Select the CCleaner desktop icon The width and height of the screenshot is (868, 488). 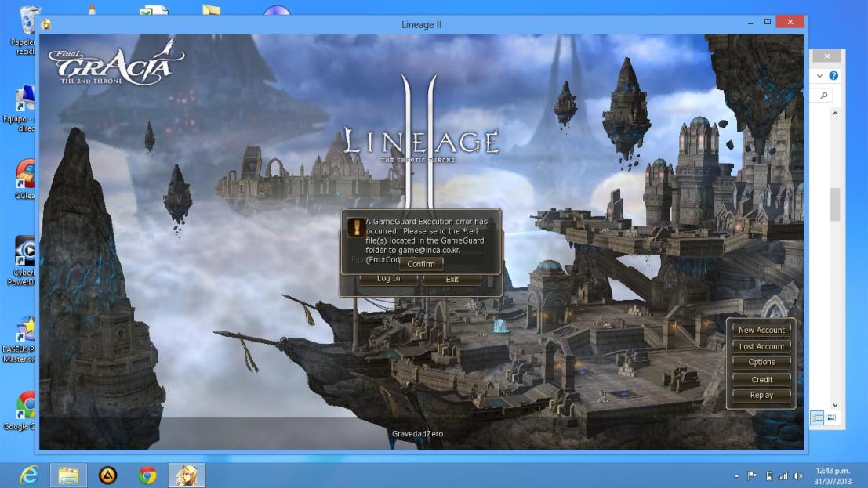click(25, 178)
